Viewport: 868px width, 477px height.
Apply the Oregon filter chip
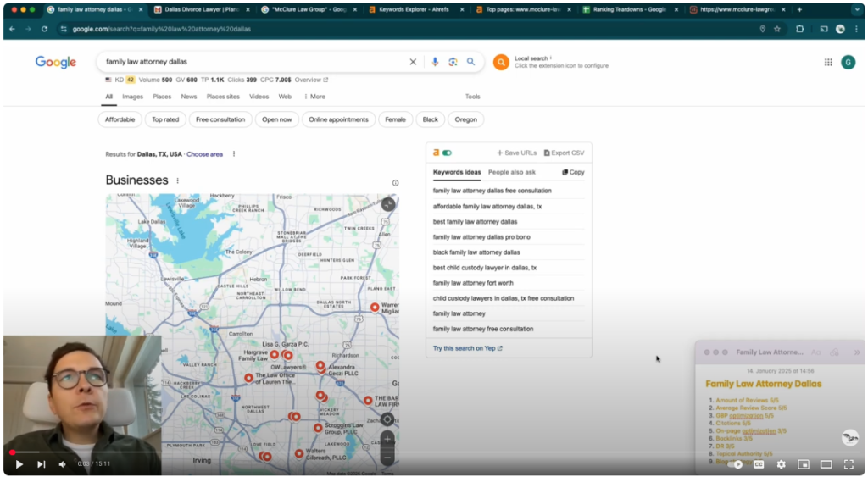click(465, 119)
